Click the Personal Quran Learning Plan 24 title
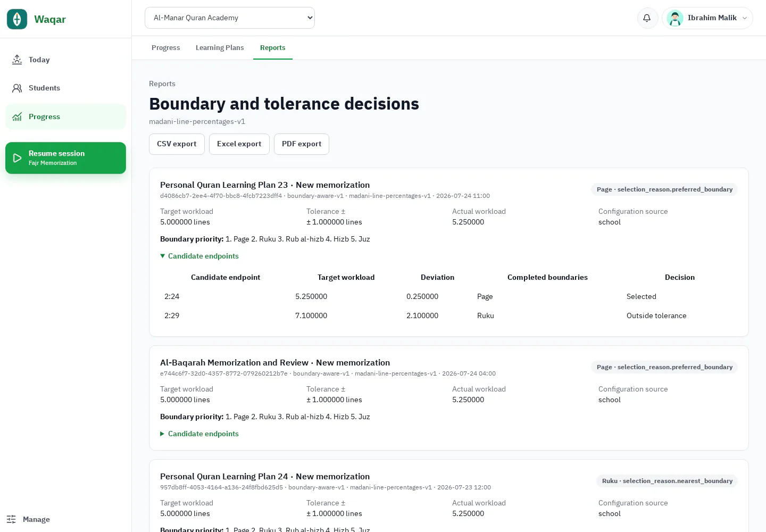This screenshot has width=766, height=532. click(265, 476)
